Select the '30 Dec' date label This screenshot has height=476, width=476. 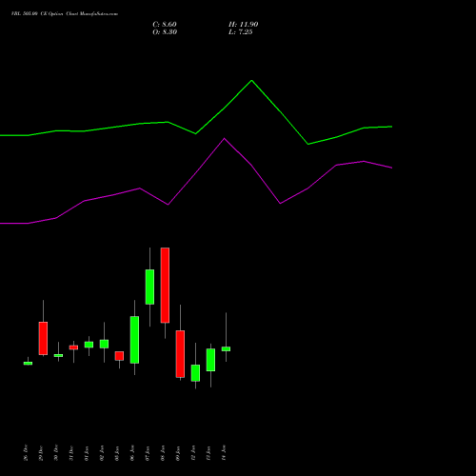point(56,453)
